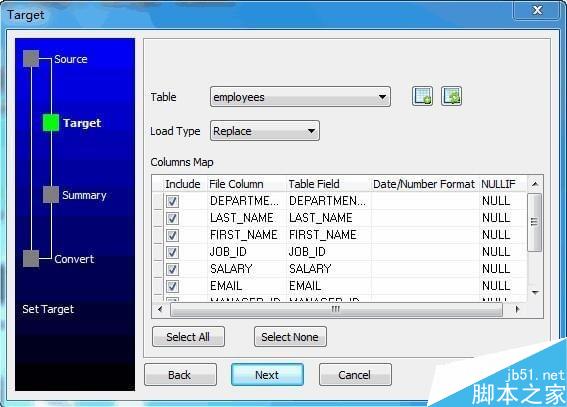Toggle the Include checkbox for SALARY
The height and width of the screenshot is (407, 567).
pyautogui.click(x=172, y=269)
